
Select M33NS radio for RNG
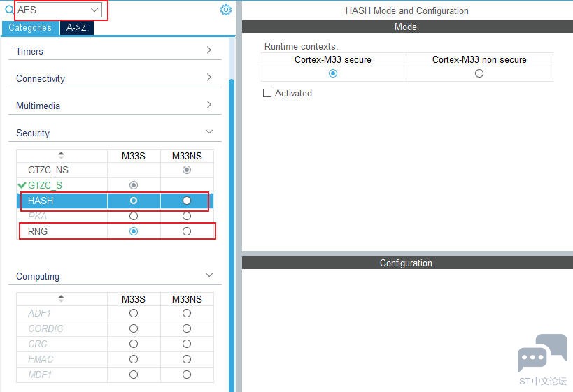[187, 231]
